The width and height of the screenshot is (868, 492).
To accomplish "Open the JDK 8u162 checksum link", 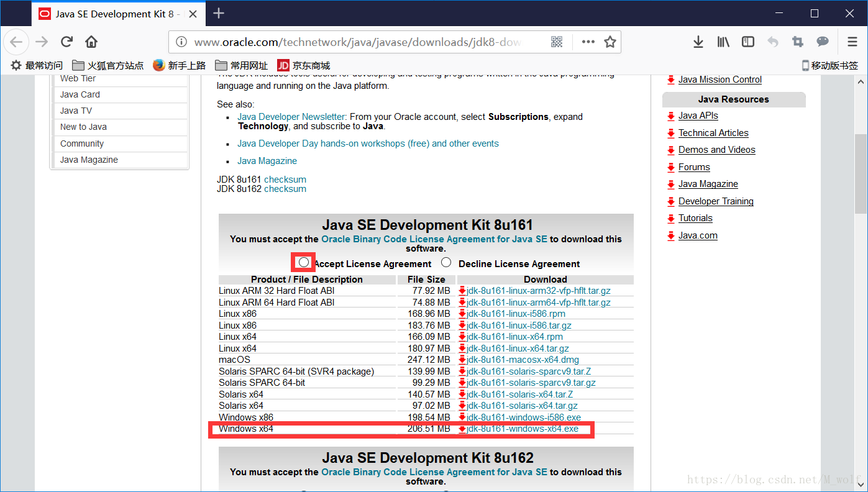I will (x=285, y=189).
